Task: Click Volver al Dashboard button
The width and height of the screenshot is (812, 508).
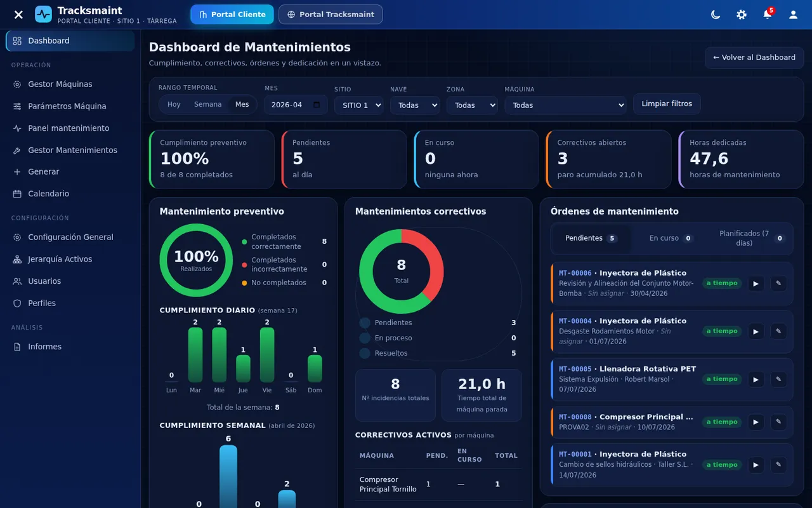Action: (x=754, y=57)
